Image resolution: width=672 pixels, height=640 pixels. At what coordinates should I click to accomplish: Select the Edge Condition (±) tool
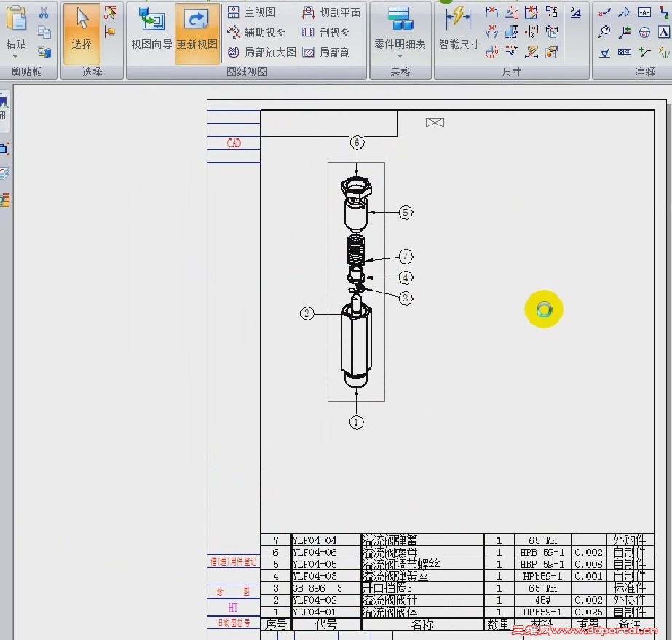point(625,32)
